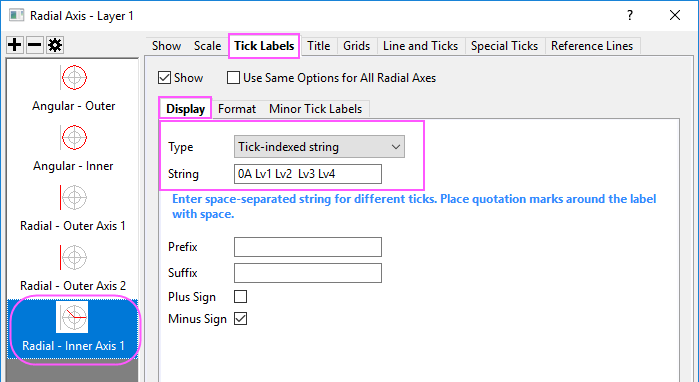Image resolution: width=699 pixels, height=382 pixels.
Task: Open the Minor Tick Labels sub-tab
Action: point(316,109)
